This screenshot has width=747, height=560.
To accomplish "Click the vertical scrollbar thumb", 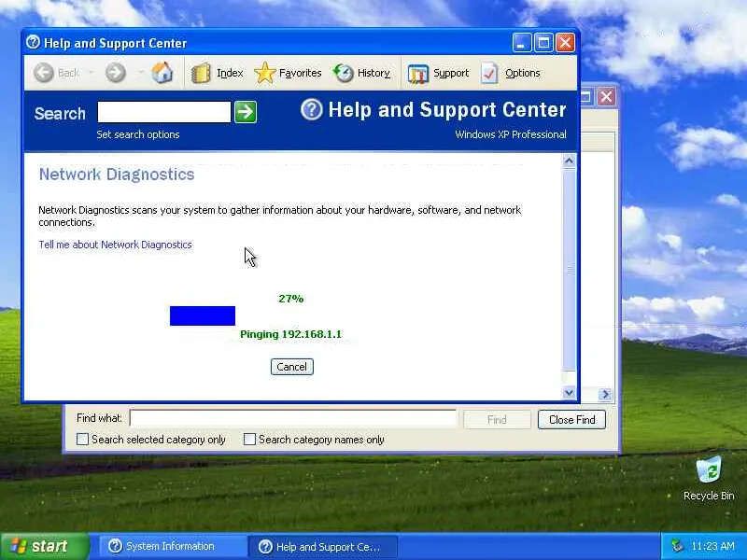I will [569, 269].
